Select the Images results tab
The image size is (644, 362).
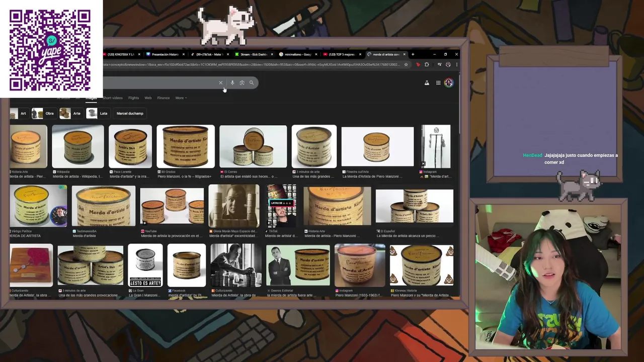pos(91,98)
